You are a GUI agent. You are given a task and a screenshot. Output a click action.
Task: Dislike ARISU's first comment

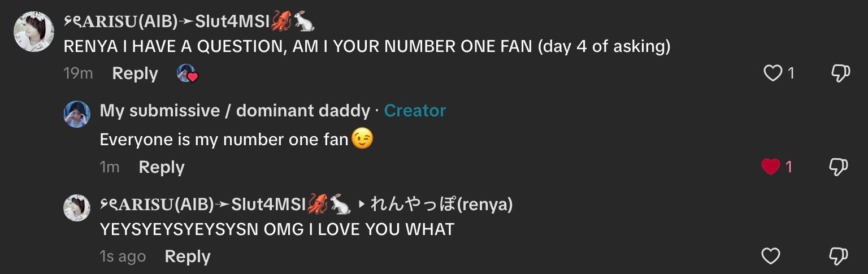click(x=839, y=73)
